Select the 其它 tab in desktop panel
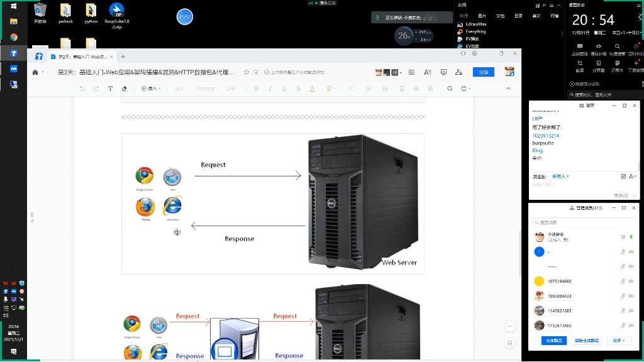Screen dimensions: 644x362 click(x=536, y=16)
